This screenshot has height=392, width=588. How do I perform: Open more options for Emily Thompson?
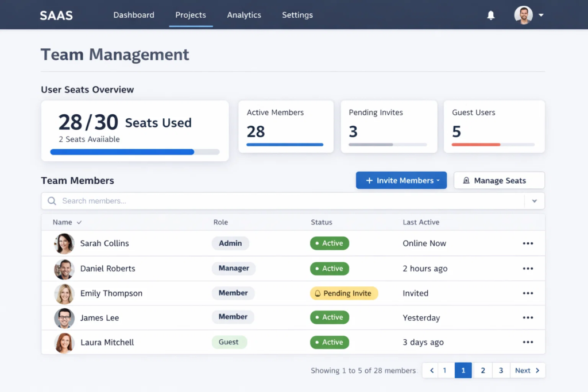(x=528, y=293)
